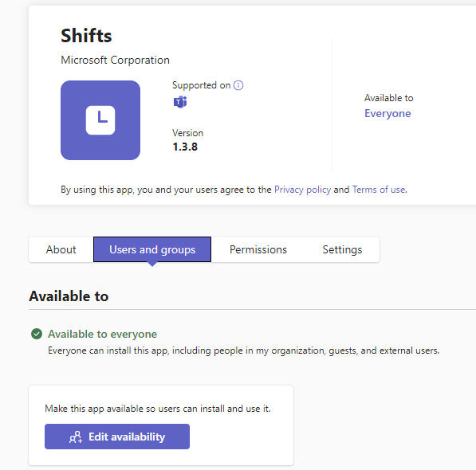476x470 pixels.
Task: Click the green checkmark status icon
Action: tap(37, 334)
